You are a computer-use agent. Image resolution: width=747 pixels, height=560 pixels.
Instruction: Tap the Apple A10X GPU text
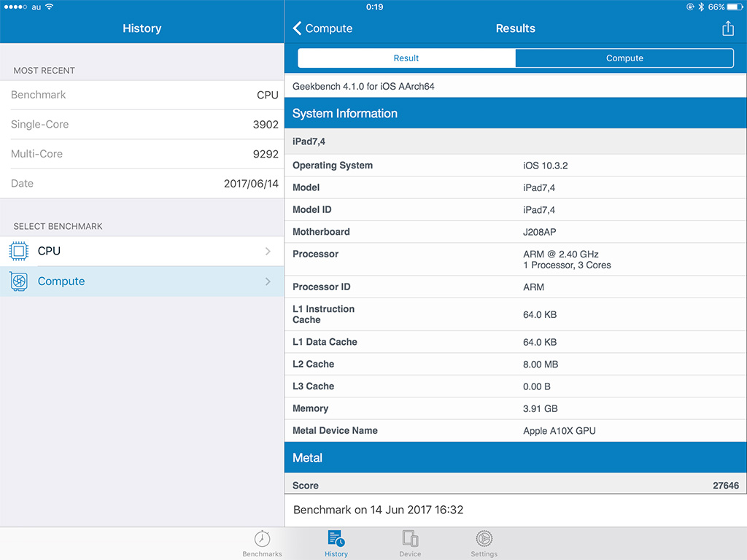560,431
